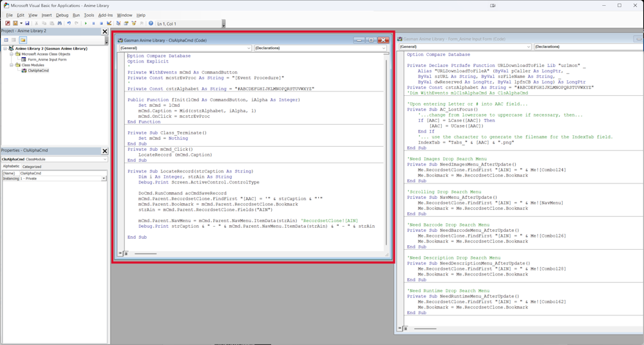Open the Window menu
644x345 pixels.
(124, 15)
